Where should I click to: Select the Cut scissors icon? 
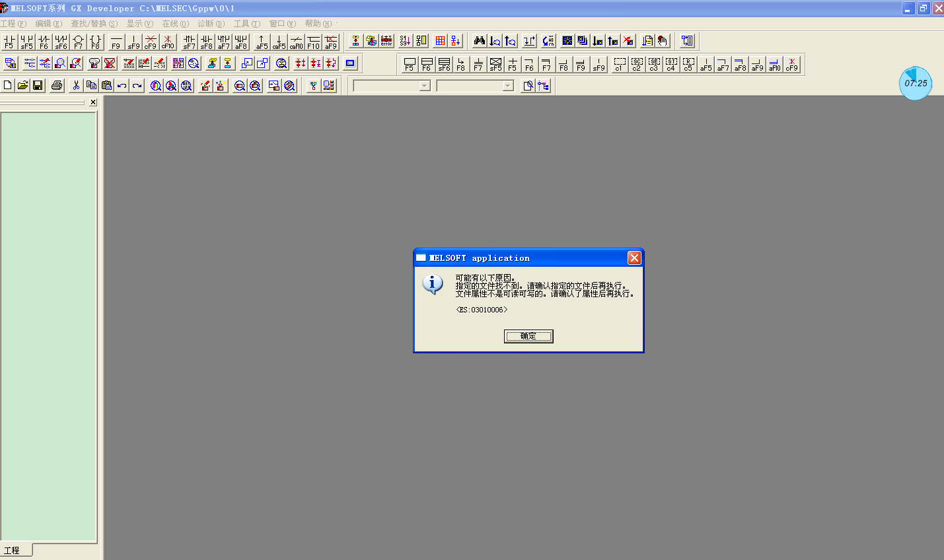coord(76,85)
